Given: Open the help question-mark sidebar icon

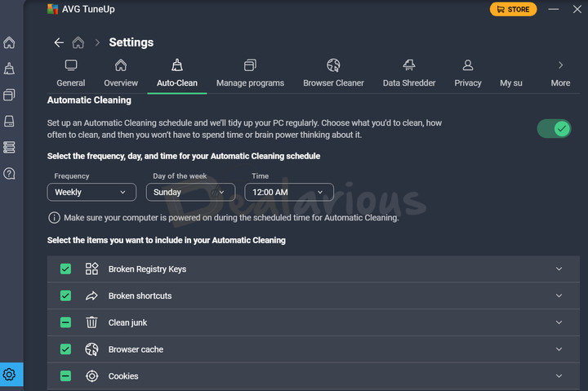Looking at the screenshot, I should (x=9, y=174).
